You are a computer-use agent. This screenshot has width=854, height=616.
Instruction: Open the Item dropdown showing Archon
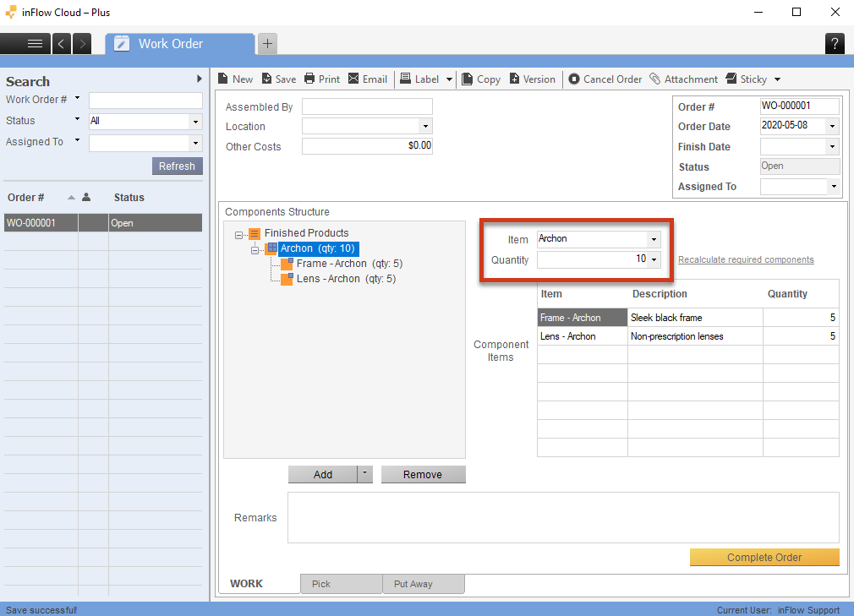point(654,239)
